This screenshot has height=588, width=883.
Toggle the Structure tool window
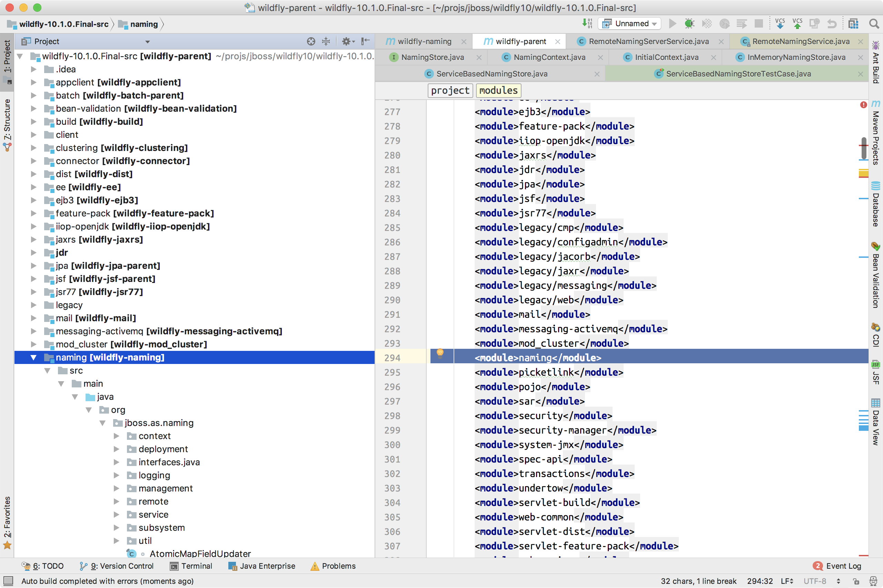[x=7, y=124]
